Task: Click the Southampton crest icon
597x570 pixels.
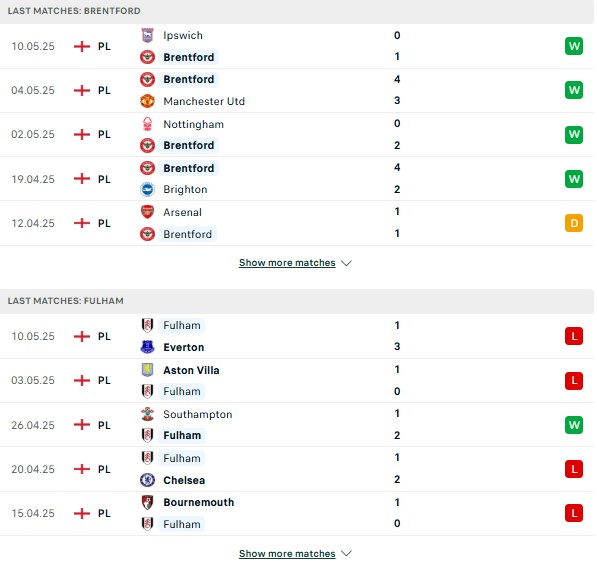Action: 147,414
